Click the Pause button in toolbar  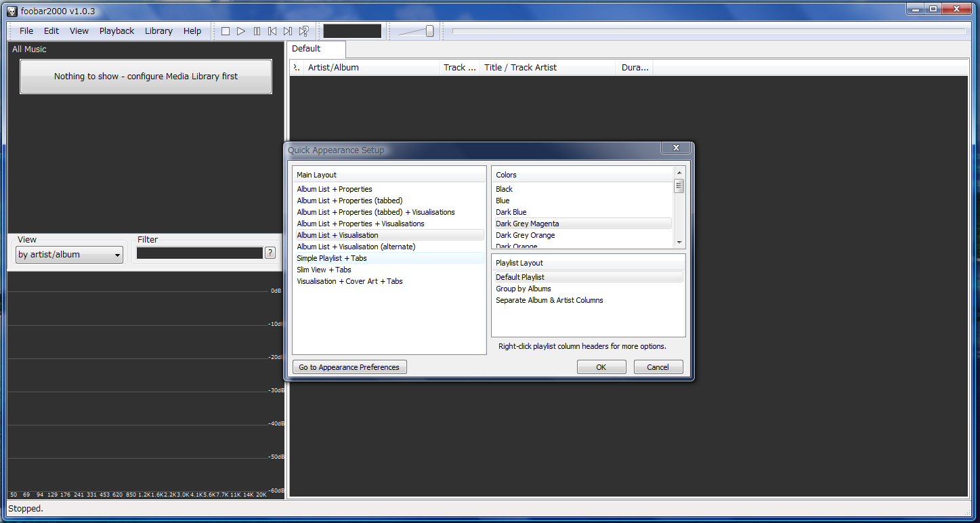pos(257,31)
